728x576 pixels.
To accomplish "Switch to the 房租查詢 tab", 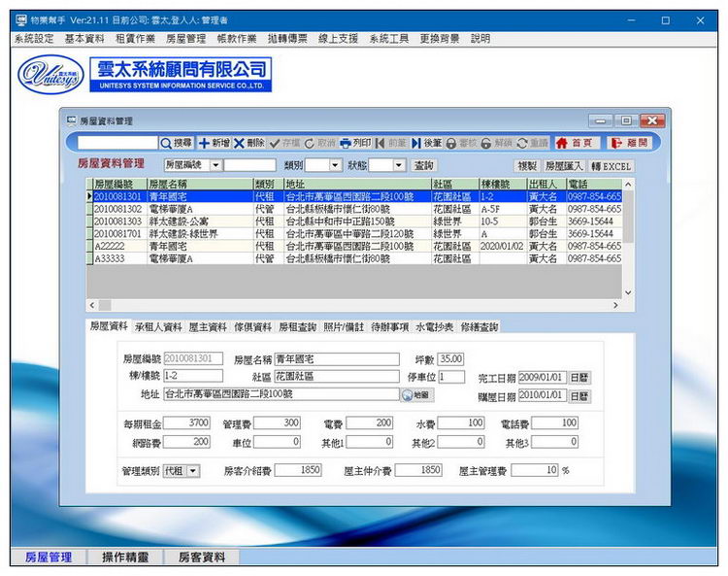I will tap(298, 327).
